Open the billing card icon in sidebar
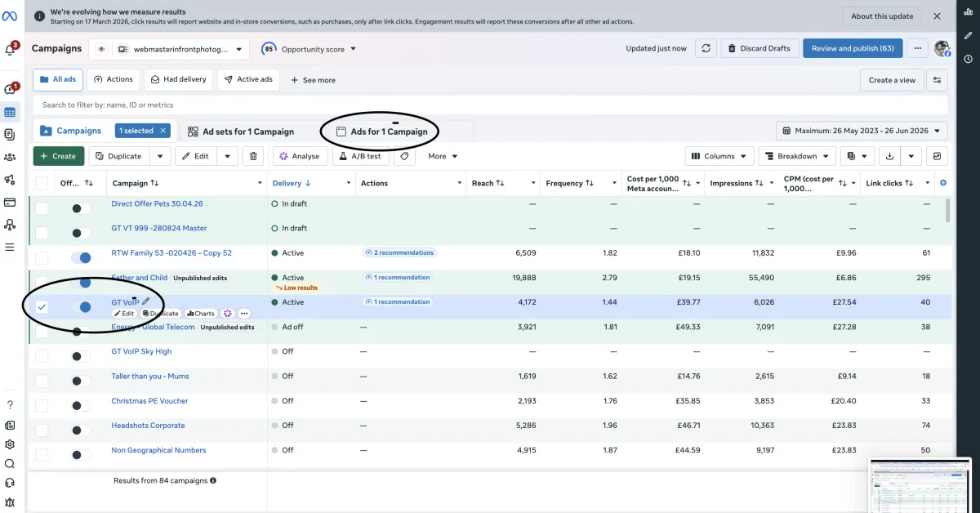Viewport: 980px width, 513px height. coord(10,202)
